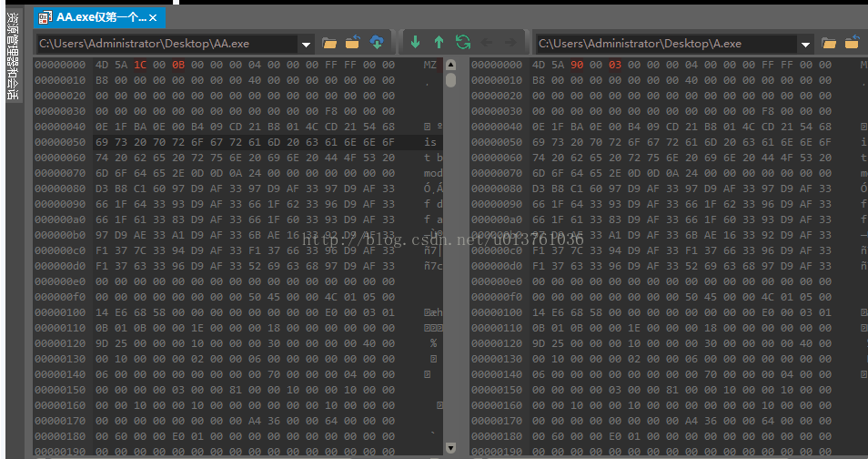Jump to previous difference with green up arrow
The height and width of the screenshot is (459, 868).
[439, 42]
